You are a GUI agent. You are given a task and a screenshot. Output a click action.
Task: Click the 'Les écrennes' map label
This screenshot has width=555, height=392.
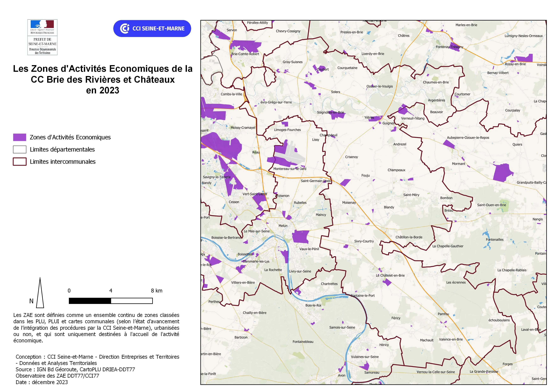(456, 282)
